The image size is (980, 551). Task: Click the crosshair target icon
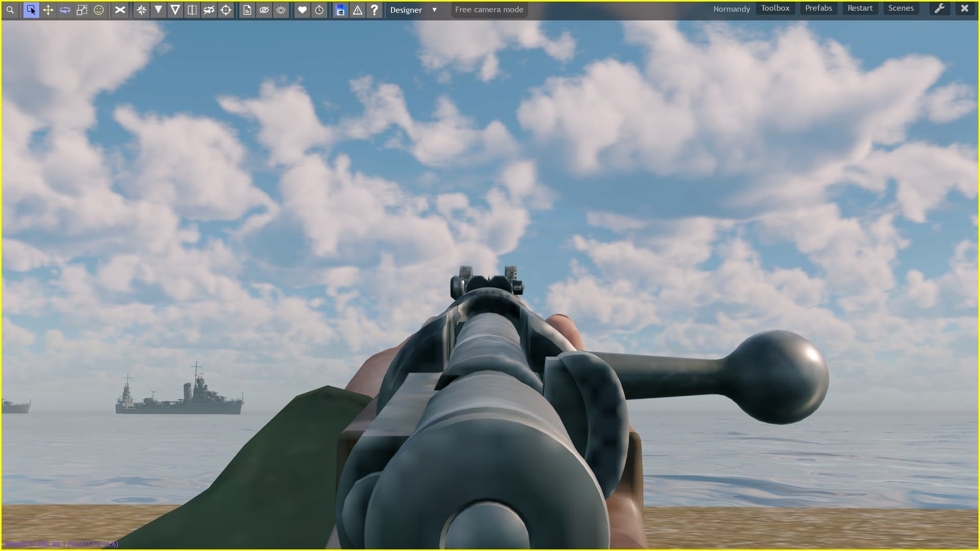[226, 10]
